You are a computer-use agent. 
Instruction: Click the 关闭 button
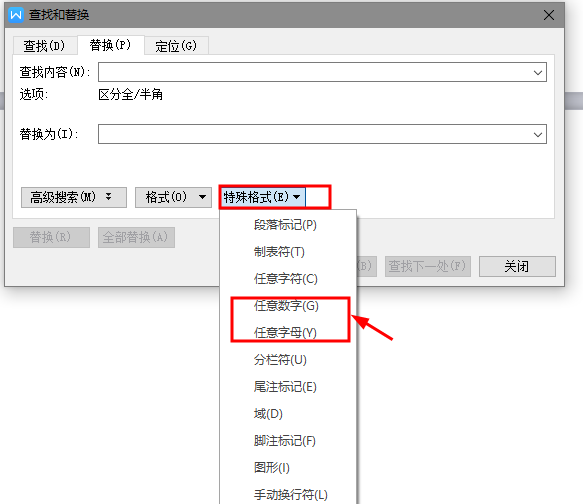[517, 266]
